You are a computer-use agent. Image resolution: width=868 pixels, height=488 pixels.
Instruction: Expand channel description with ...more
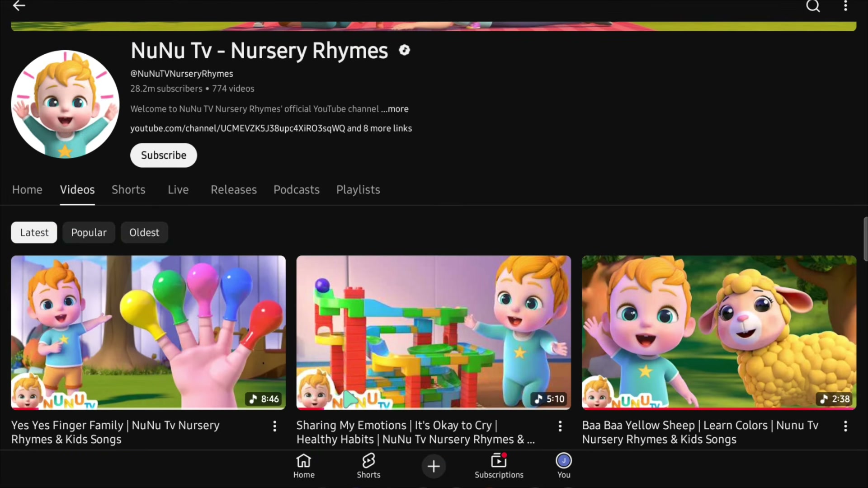(x=395, y=109)
